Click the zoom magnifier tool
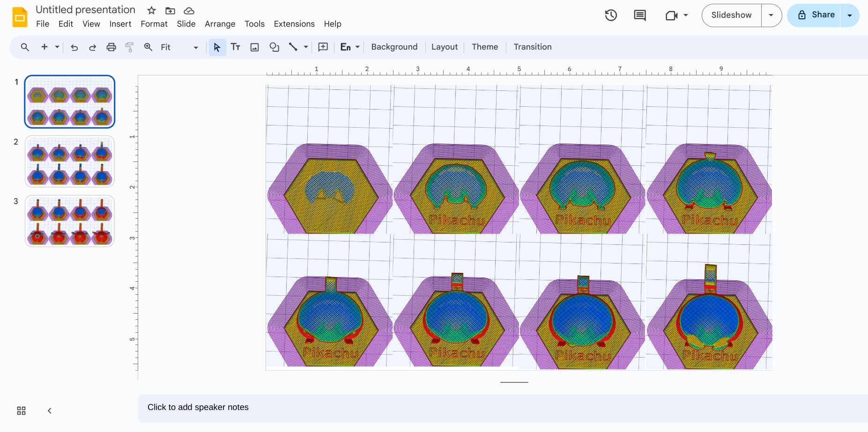The width and height of the screenshot is (868, 432). 148,47
